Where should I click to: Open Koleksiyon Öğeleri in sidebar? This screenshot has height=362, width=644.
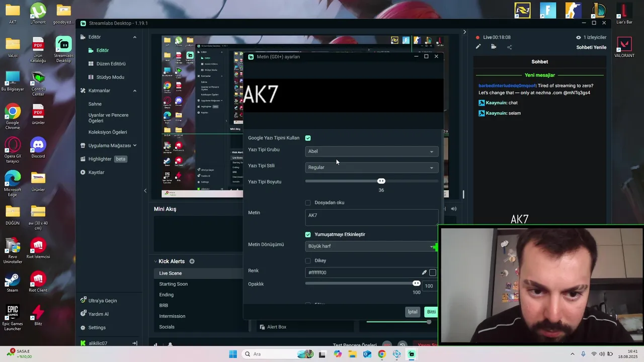click(x=108, y=132)
